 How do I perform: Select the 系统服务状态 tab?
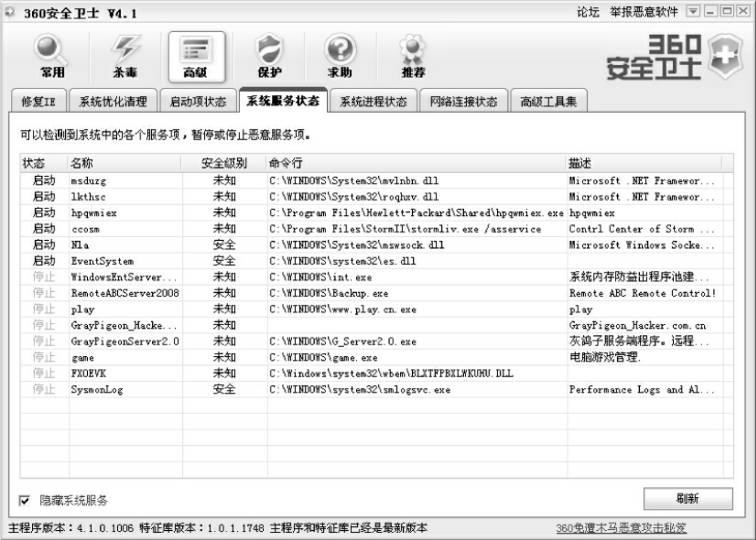coord(283,100)
